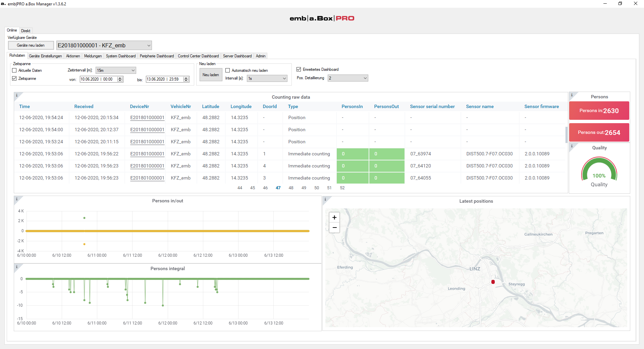Image resolution: width=644 pixels, height=349 pixels.
Task: Click info icon of Counting raw data panel
Action: click(x=17, y=95)
